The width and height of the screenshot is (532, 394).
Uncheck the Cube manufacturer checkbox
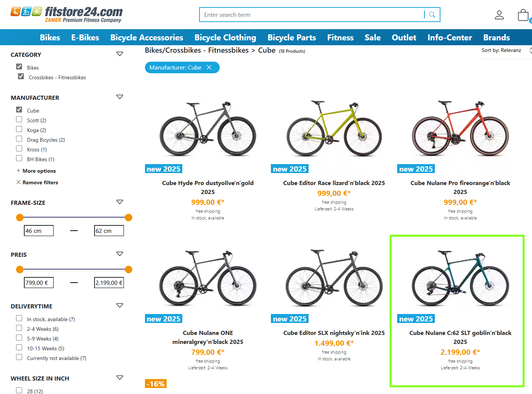click(19, 110)
